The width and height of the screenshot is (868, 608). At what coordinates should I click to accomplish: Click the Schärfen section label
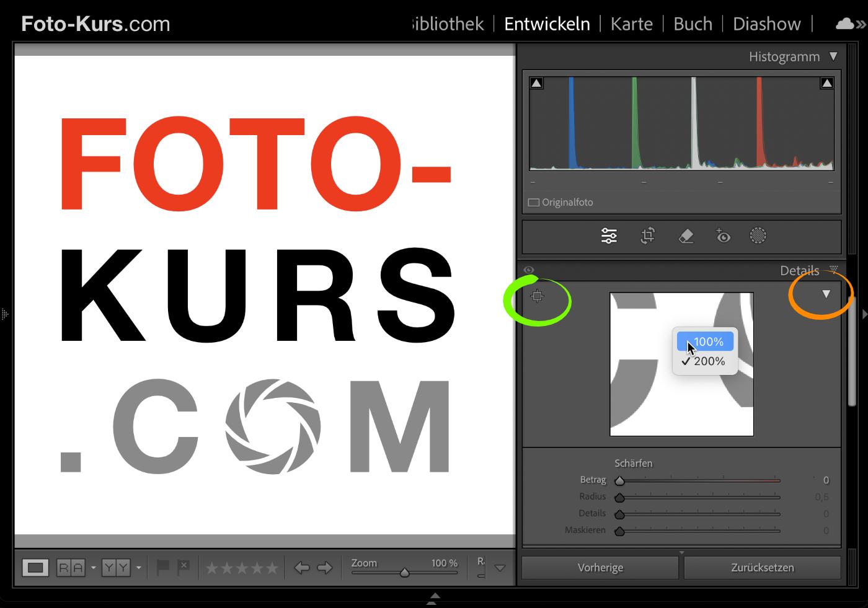click(633, 463)
